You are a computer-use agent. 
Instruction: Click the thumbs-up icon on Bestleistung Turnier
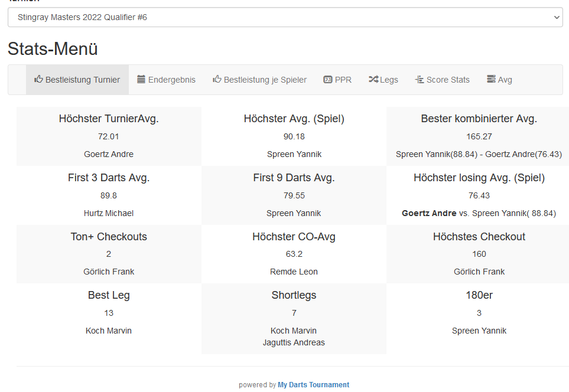pos(39,79)
